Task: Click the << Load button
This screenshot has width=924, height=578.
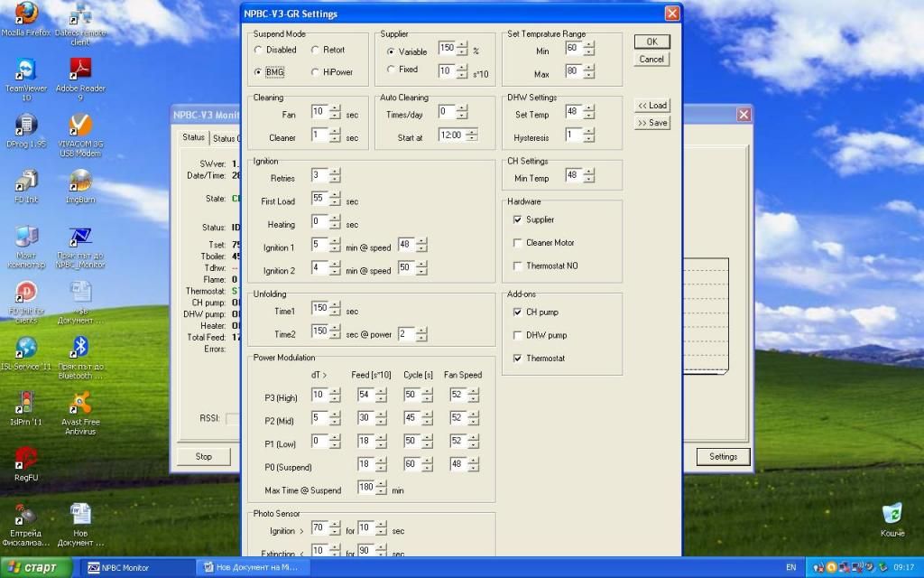Action: coord(651,106)
